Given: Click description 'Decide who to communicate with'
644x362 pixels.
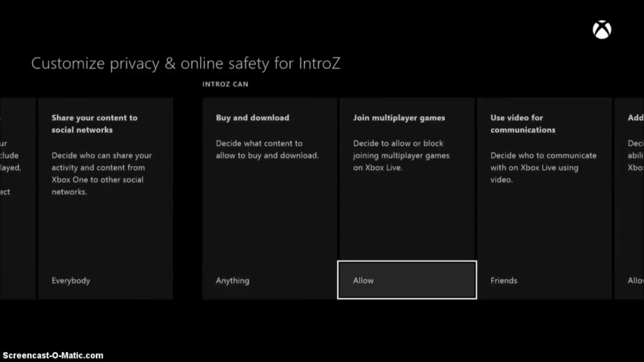Looking at the screenshot, I should click(543, 167).
